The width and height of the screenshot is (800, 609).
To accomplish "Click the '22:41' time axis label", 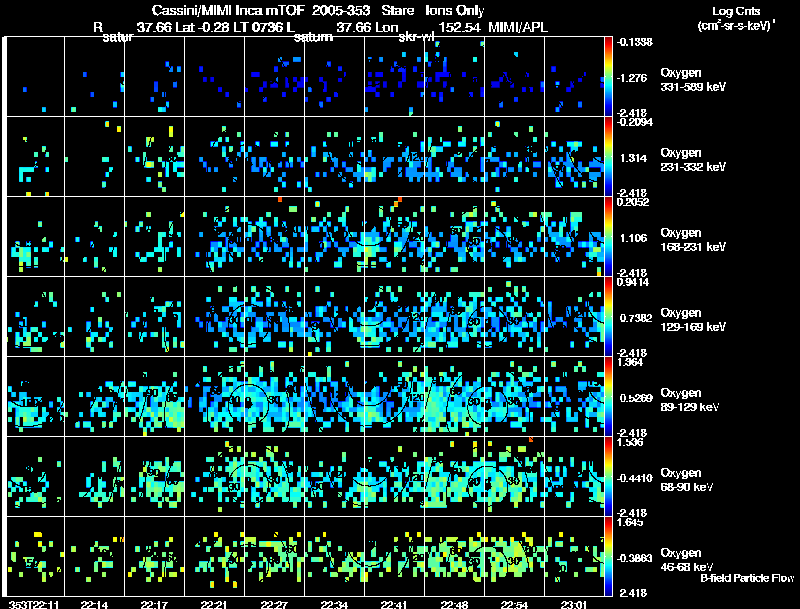I will click(x=394, y=605).
